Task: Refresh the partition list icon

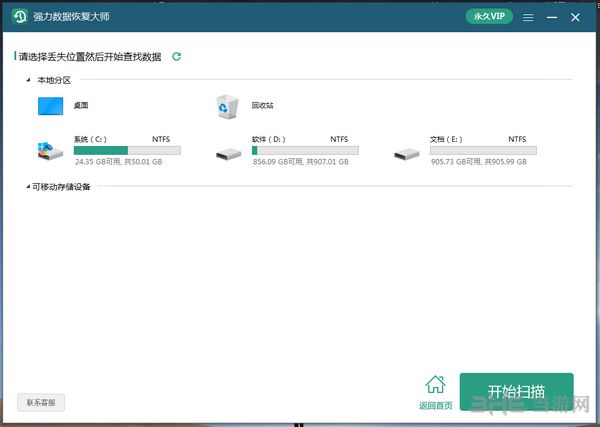Action: (176, 57)
